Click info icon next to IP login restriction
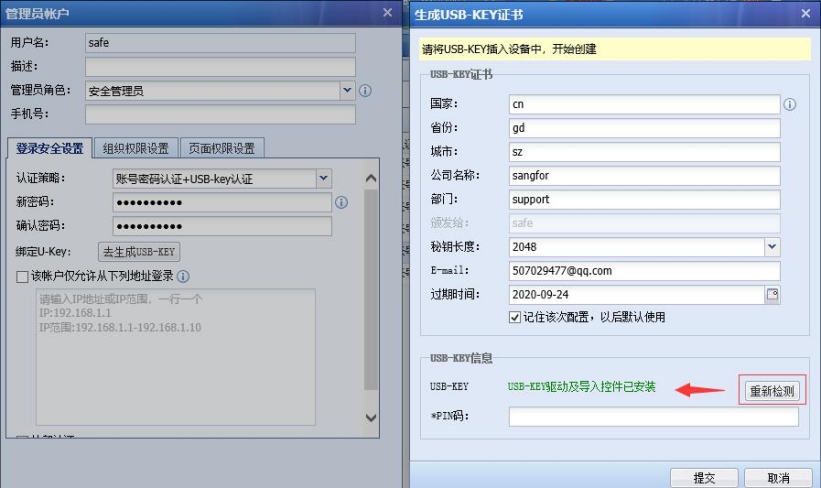 183,277
